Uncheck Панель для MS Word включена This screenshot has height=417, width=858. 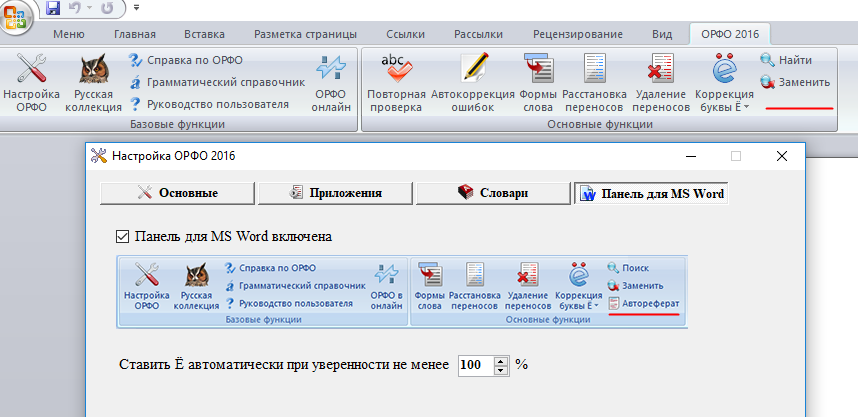[123, 237]
